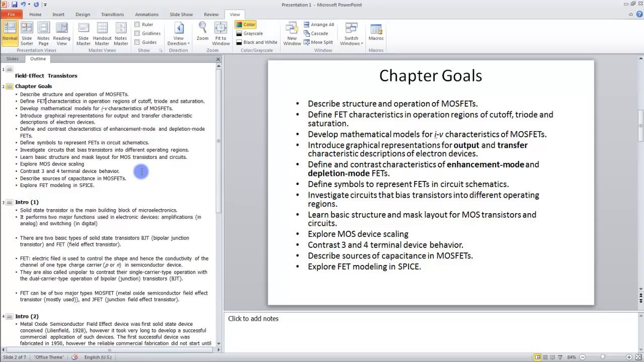Click the Undo icon in quick access toolbar
Viewport: 644px width, 362px height.
click(x=23, y=5)
